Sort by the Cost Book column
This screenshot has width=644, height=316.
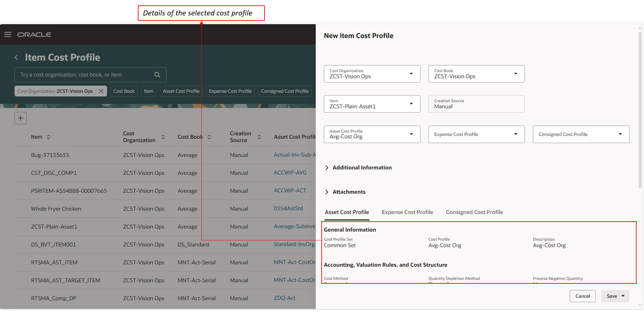[x=209, y=137]
